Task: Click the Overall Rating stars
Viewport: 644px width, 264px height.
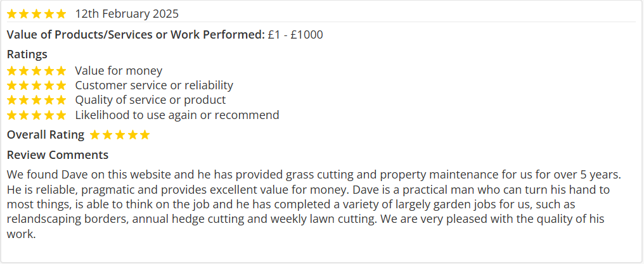Action: pyautogui.click(x=120, y=135)
